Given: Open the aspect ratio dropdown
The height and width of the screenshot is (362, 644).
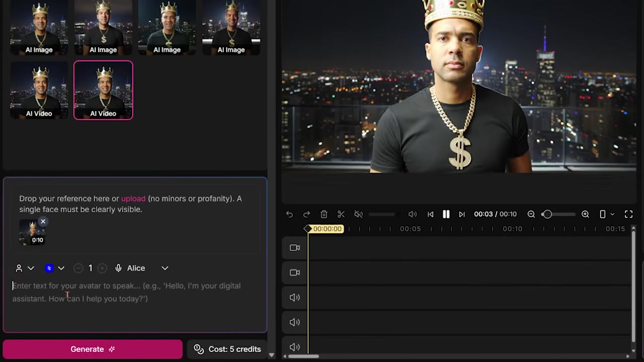Looking at the screenshot, I should tap(607, 214).
